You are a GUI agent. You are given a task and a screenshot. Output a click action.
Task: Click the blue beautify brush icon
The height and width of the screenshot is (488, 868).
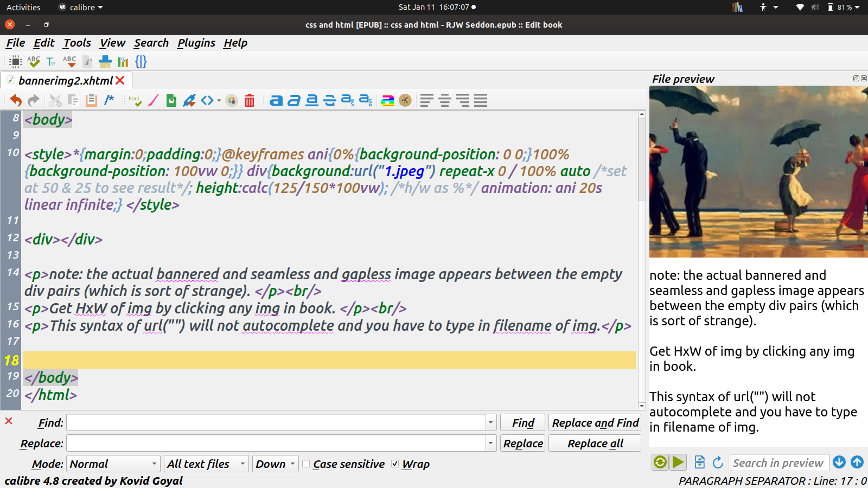point(105,62)
